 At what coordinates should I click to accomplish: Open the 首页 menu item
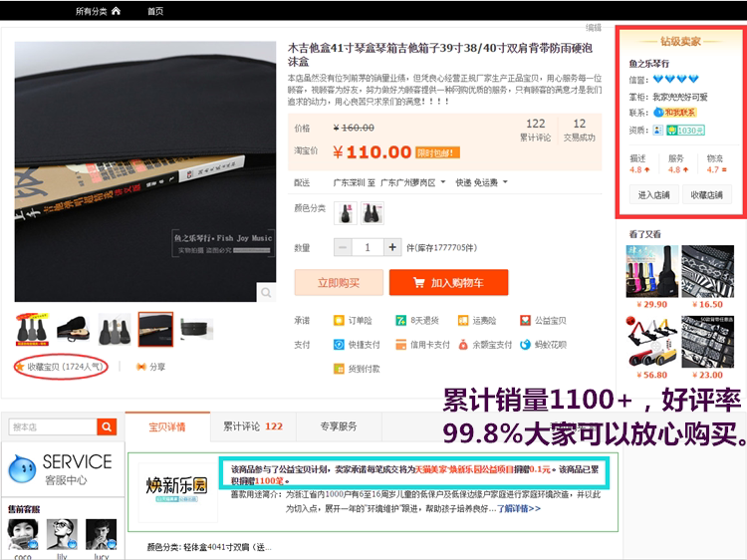coord(155,11)
